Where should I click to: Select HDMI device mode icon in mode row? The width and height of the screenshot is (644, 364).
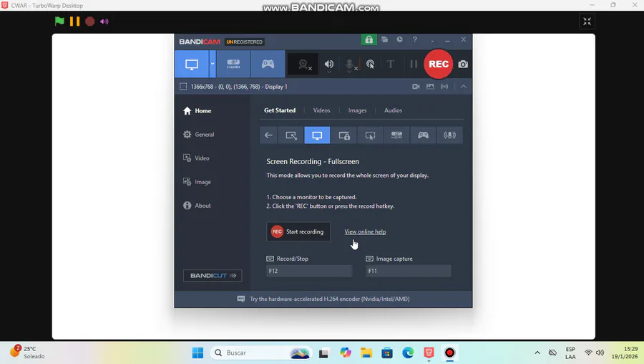tap(396, 135)
